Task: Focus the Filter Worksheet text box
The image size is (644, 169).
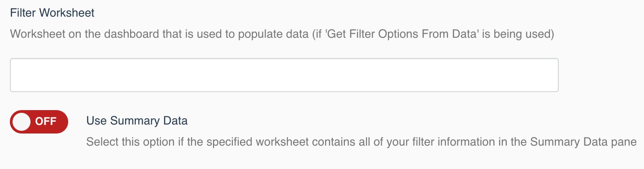Action: coord(284,75)
